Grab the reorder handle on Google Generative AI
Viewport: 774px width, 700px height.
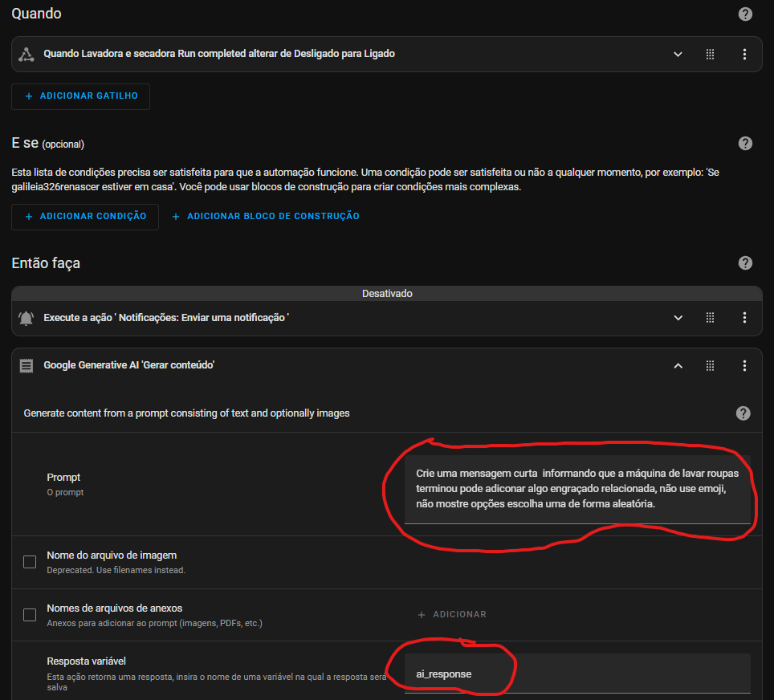coord(710,366)
